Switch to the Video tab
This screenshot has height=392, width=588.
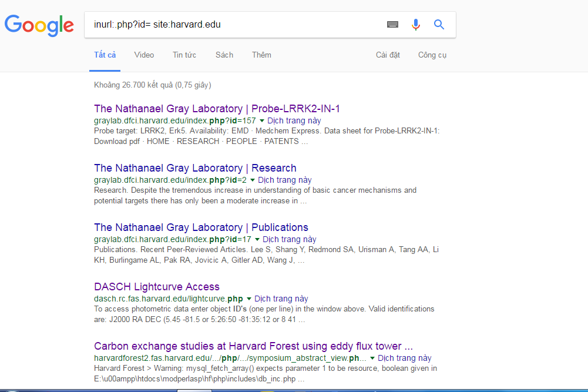pyautogui.click(x=144, y=55)
